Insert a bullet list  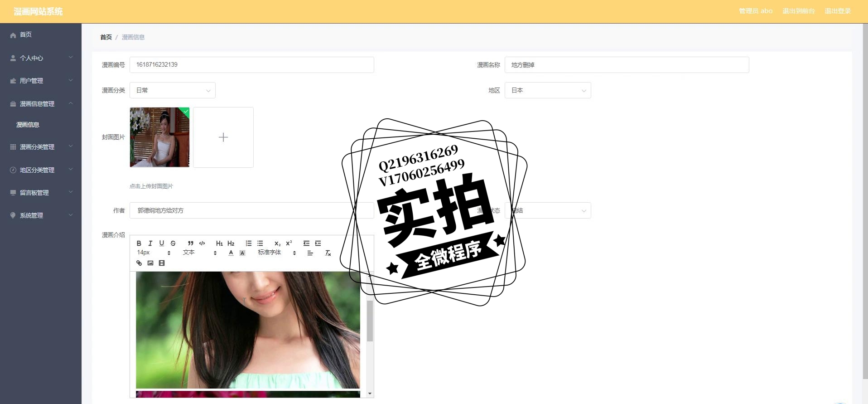(x=260, y=243)
